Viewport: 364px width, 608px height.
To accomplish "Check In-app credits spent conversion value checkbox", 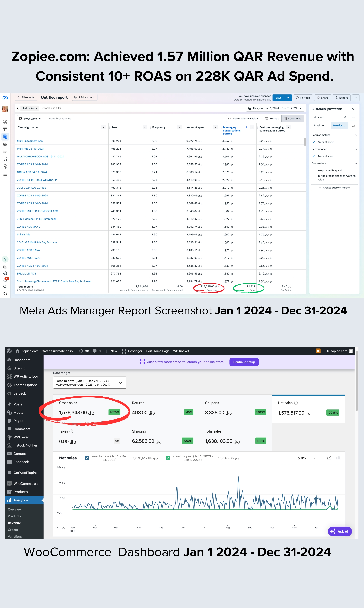I will point(314,176).
